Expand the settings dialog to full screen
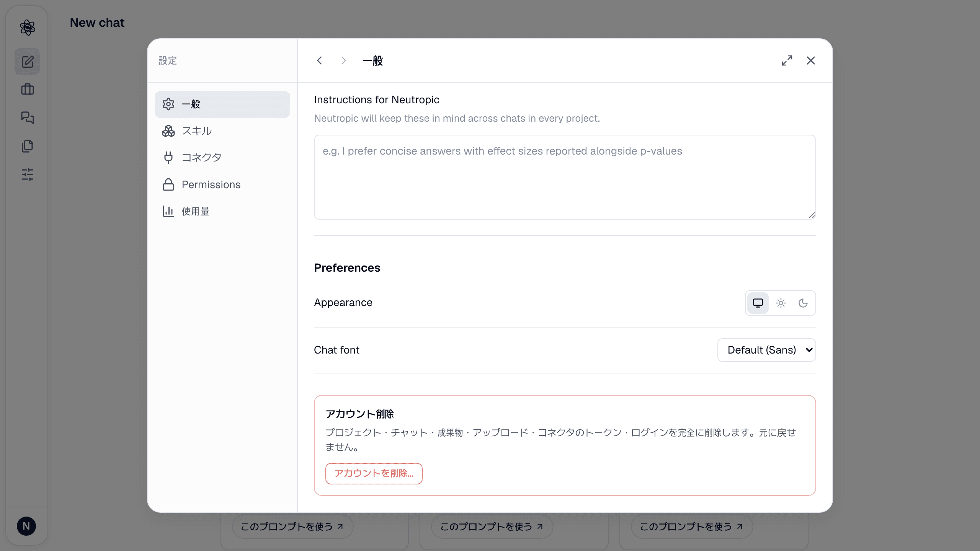 [787, 60]
